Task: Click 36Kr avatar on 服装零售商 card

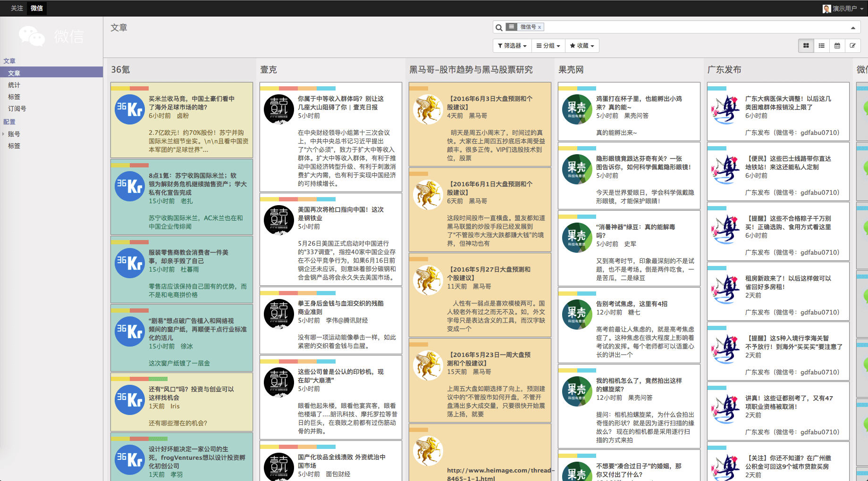Action: click(130, 263)
